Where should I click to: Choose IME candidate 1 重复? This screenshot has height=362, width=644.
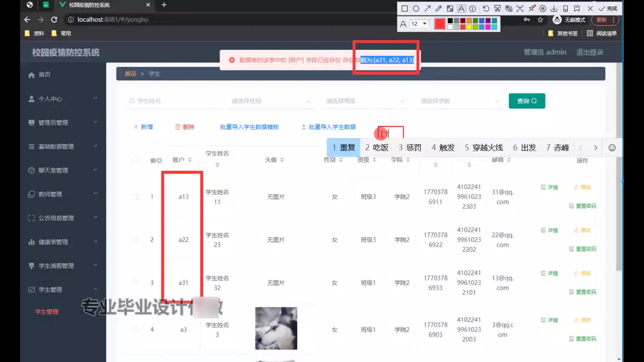[x=344, y=148]
